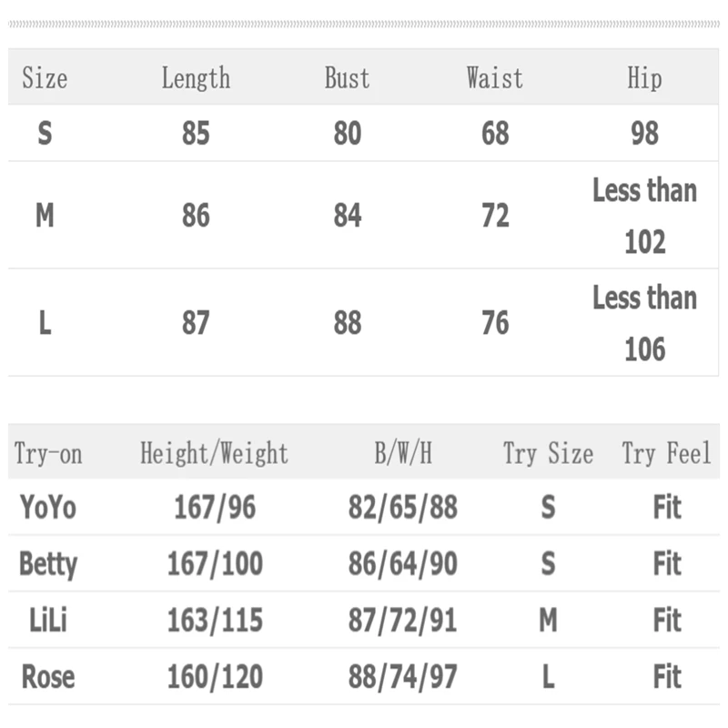The image size is (728, 728).
Task: Select the Try Feel column header
Action: coord(666,453)
